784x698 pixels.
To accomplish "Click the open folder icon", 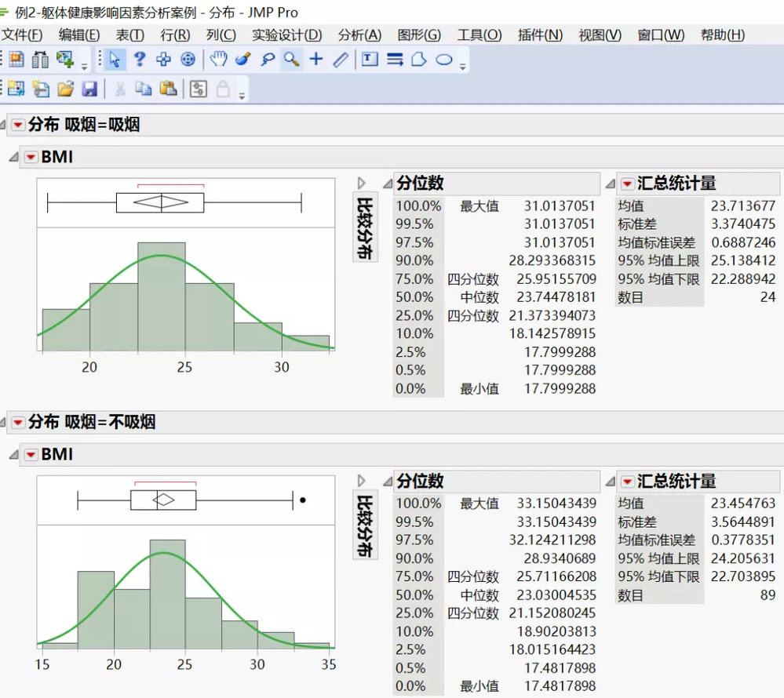I will tap(65, 89).
